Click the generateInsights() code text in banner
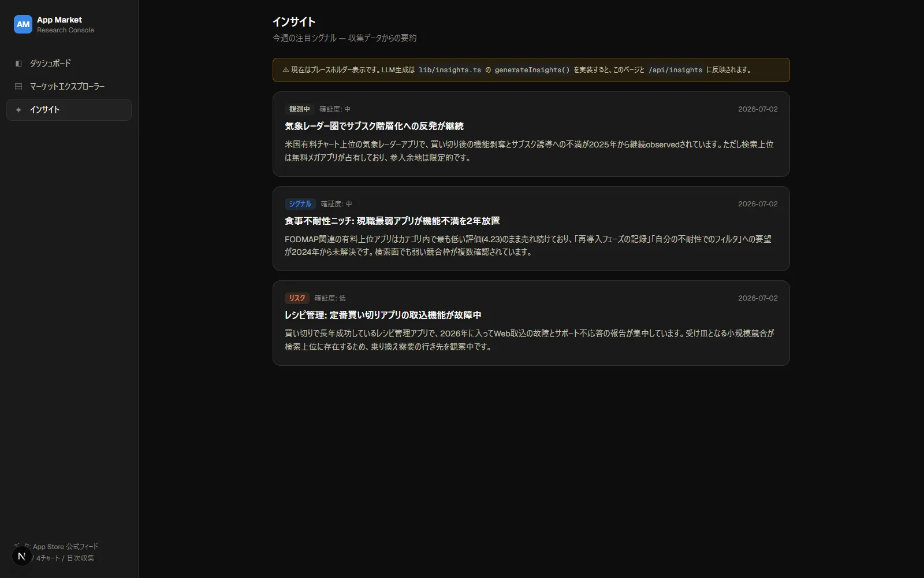The image size is (924, 578). (532, 70)
